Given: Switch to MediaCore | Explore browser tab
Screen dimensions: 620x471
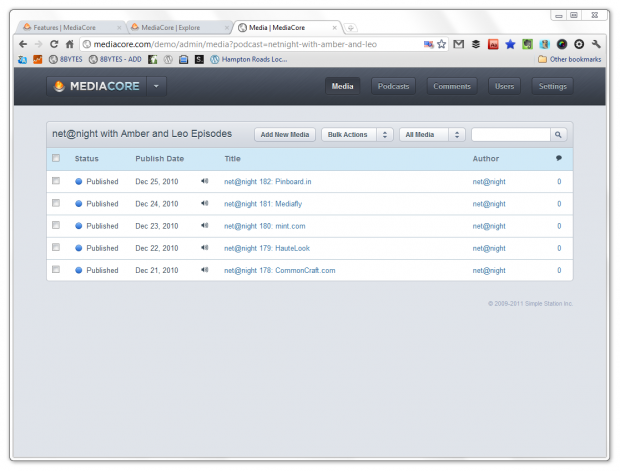Looking at the screenshot, I should tap(176, 28).
